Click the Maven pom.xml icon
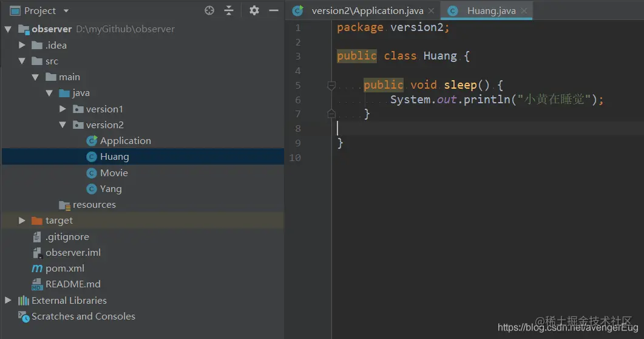This screenshot has width=644, height=339. click(x=37, y=269)
